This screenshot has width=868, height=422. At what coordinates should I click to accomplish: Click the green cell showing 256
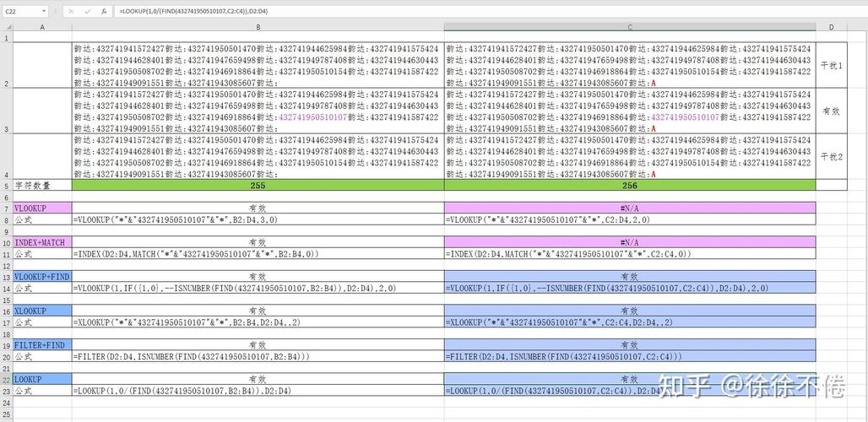(630, 186)
